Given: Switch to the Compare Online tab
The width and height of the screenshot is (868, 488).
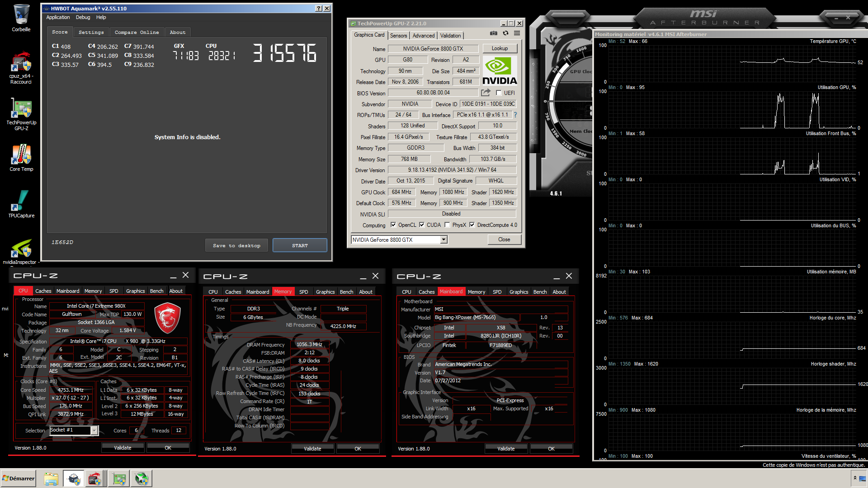Looking at the screenshot, I should click(x=137, y=33).
